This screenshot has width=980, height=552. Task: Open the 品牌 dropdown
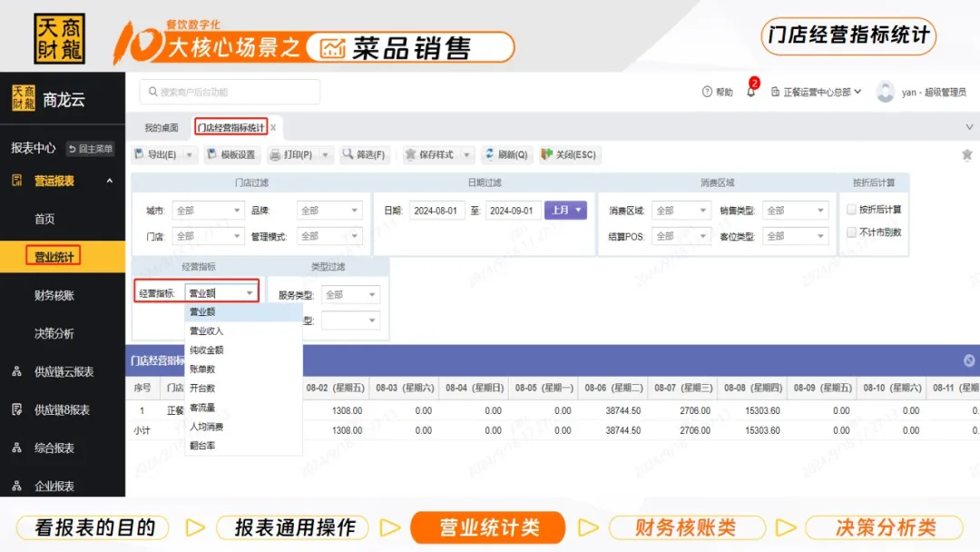point(329,211)
